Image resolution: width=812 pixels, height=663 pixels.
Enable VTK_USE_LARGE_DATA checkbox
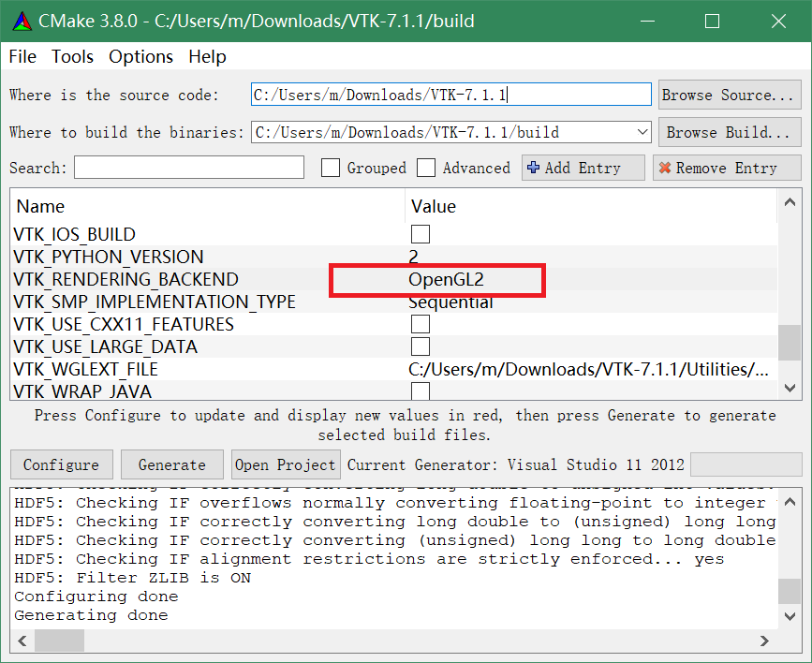(421, 347)
